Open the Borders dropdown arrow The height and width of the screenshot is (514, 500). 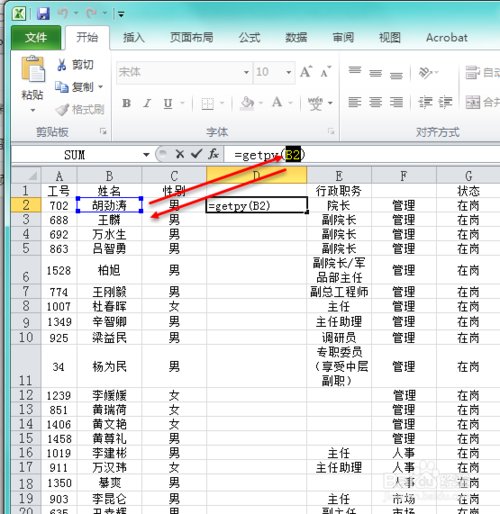(222, 103)
